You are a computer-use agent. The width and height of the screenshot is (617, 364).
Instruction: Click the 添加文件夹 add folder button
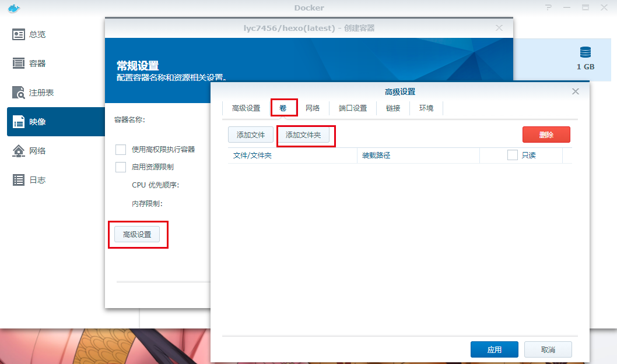click(x=303, y=135)
